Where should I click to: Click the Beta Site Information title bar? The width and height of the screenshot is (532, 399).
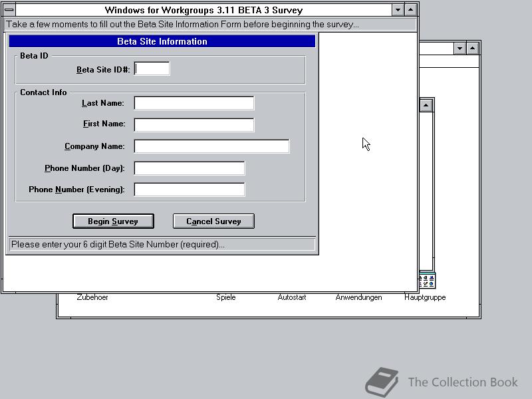click(162, 41)
